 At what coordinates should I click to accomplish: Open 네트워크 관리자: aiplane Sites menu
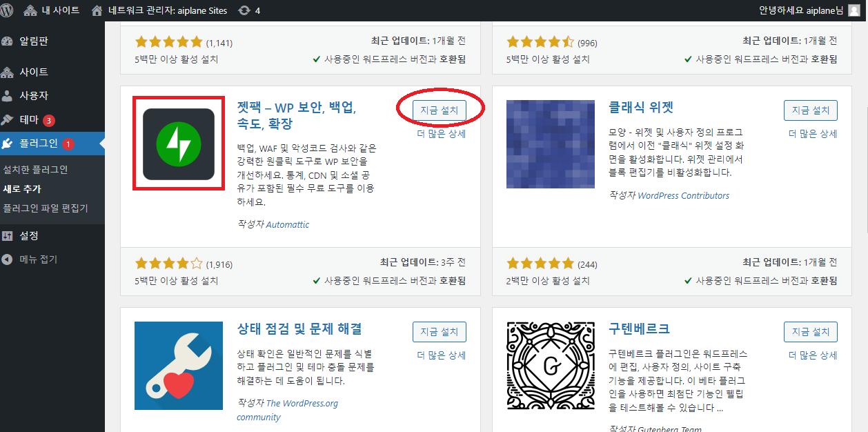[161, 10]
